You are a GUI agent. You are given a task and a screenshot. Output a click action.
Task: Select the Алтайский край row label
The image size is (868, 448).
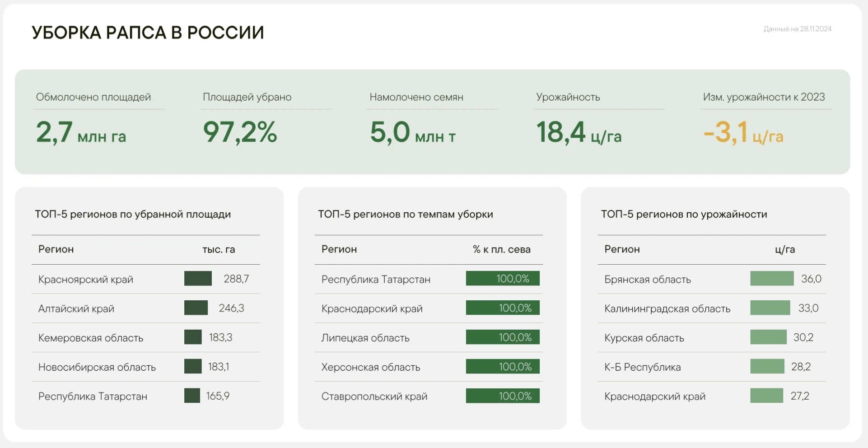76,308
